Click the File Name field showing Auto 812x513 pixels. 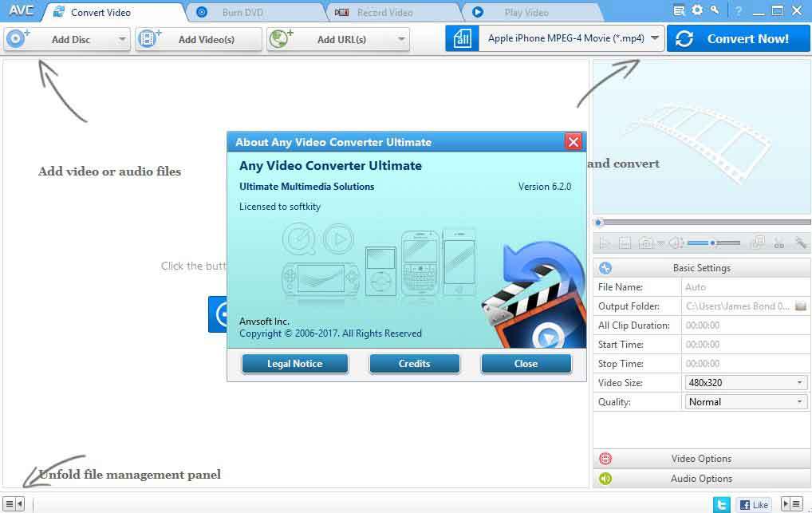pyautogui.click(x=746, y=287)
